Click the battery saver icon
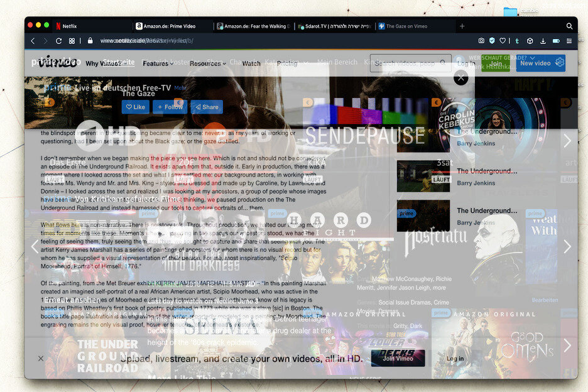 click(x=556, y=41)
